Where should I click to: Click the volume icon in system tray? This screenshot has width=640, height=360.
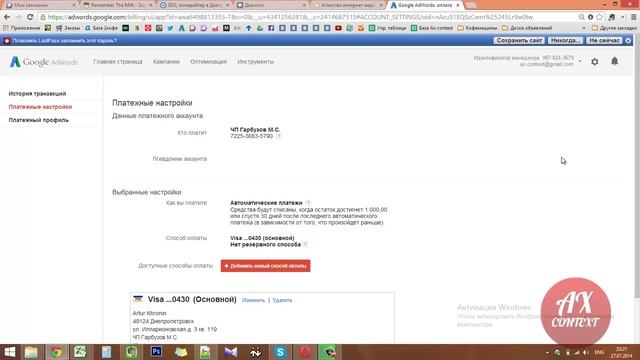click(586, 352)
